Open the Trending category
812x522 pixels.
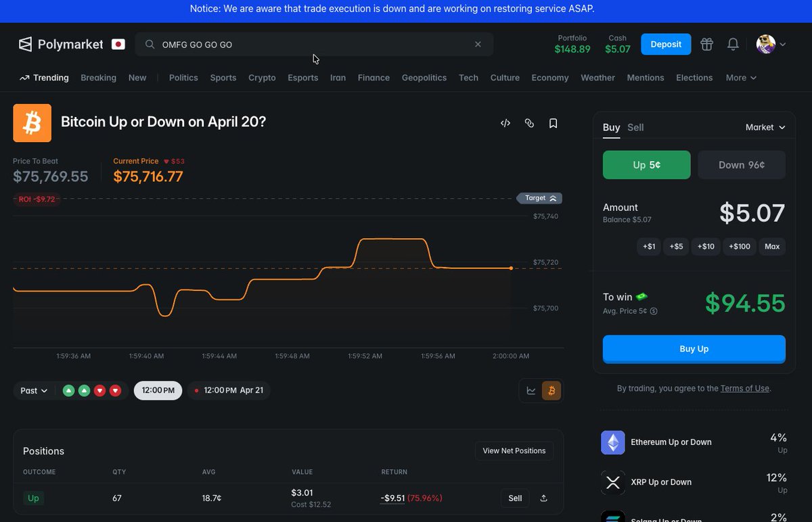point(44,78)
